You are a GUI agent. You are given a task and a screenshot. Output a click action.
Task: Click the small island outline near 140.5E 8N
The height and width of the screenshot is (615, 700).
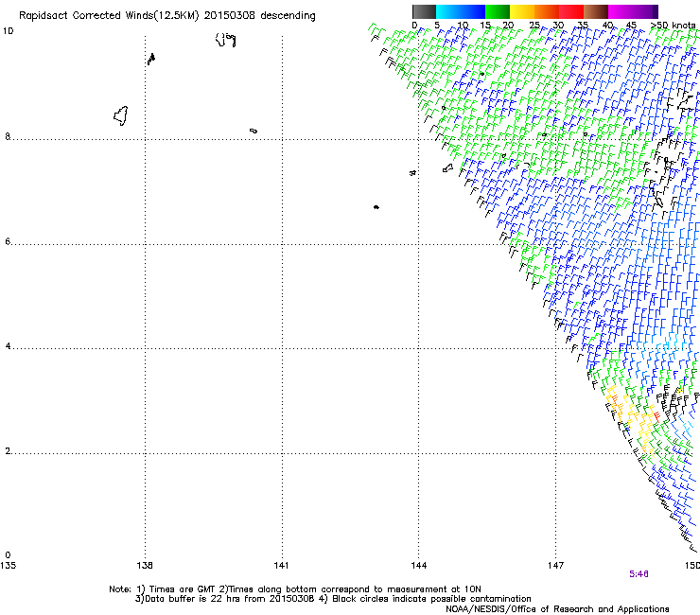(254, 131)
